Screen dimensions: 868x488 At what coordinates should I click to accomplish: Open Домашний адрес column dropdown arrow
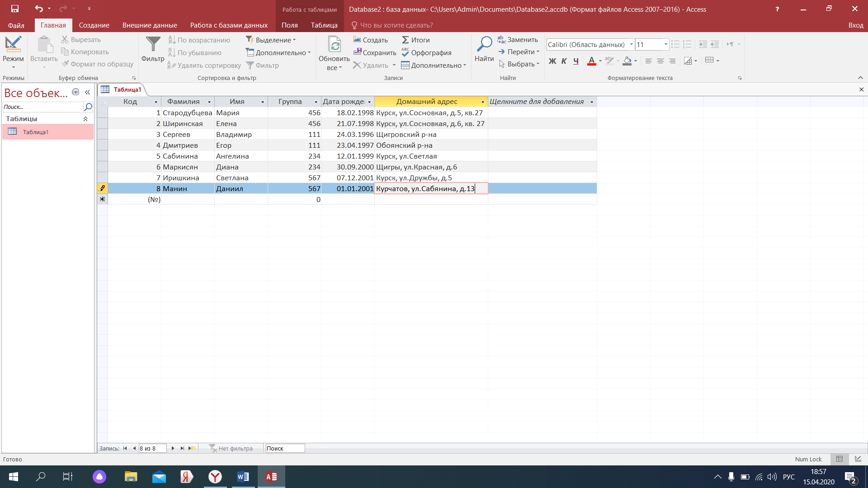tap(482, 102)
